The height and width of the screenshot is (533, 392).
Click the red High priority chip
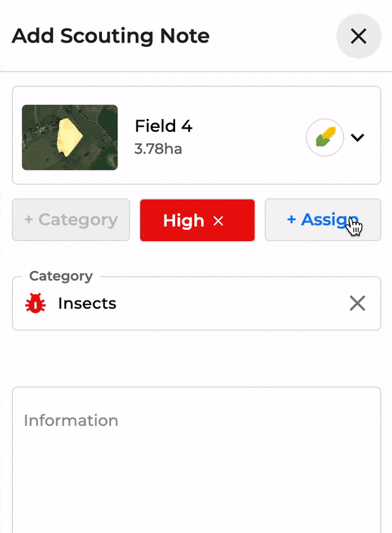197,220
